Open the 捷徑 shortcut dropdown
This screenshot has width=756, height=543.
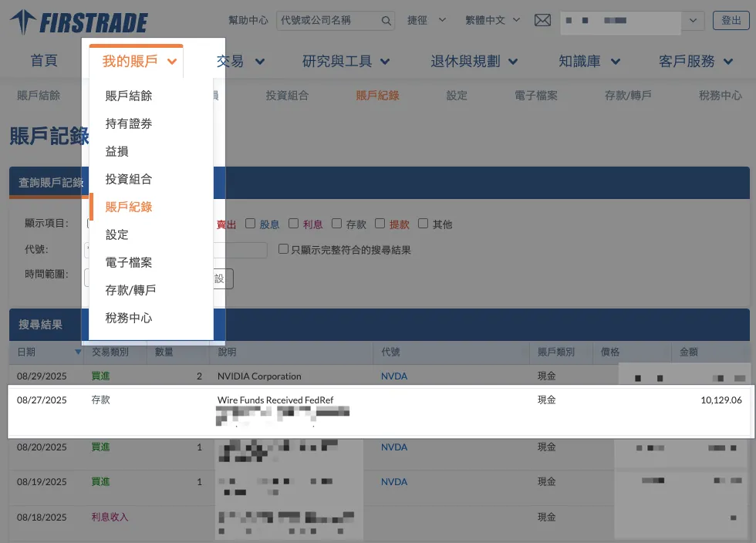point(423,21)
